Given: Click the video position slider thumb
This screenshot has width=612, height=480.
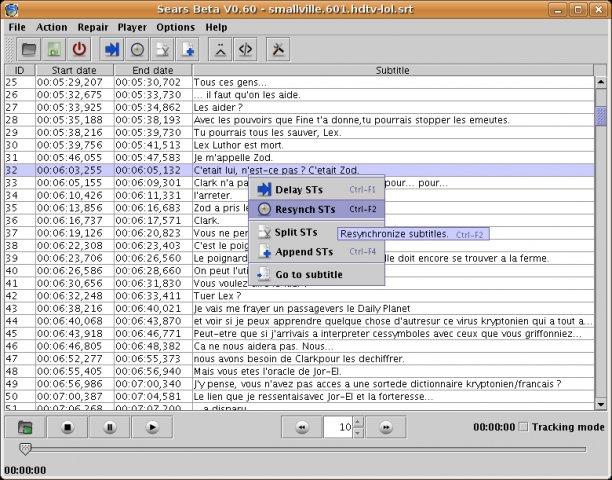Looking at the screenshot, I should click(x=25, y=449).
